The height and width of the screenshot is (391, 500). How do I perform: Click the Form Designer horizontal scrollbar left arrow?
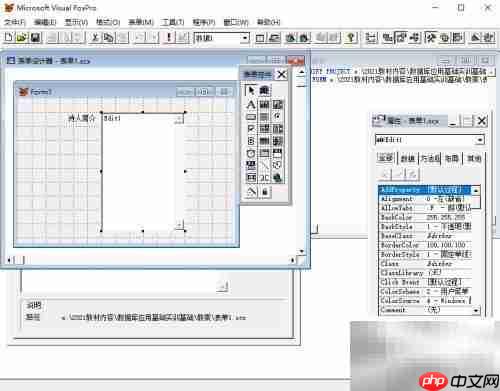coord(9,260)
